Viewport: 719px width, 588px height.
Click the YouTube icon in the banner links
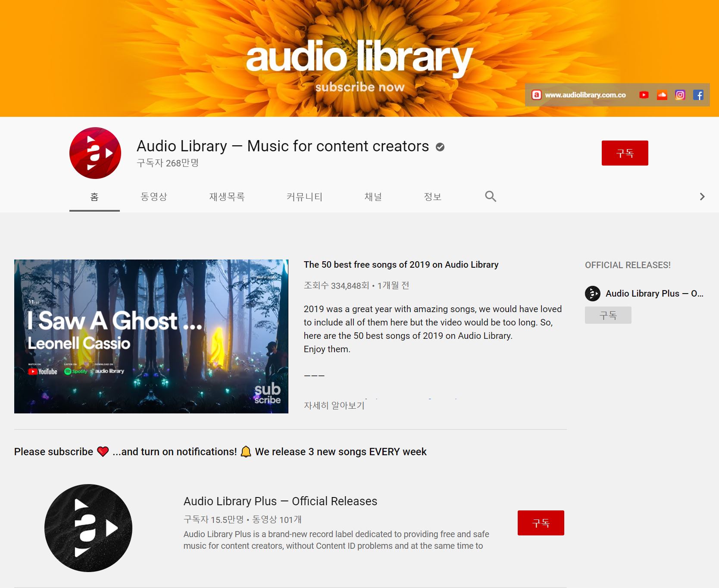tap(644, 95)
